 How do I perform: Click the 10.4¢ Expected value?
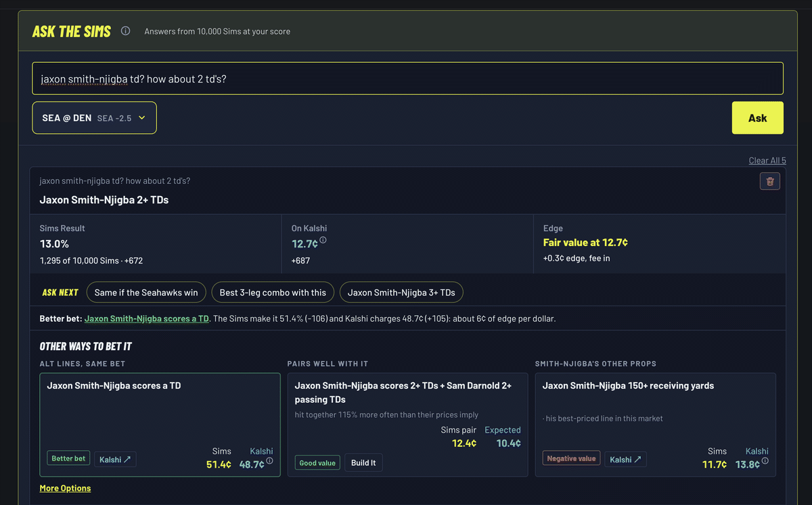[509, 443]
